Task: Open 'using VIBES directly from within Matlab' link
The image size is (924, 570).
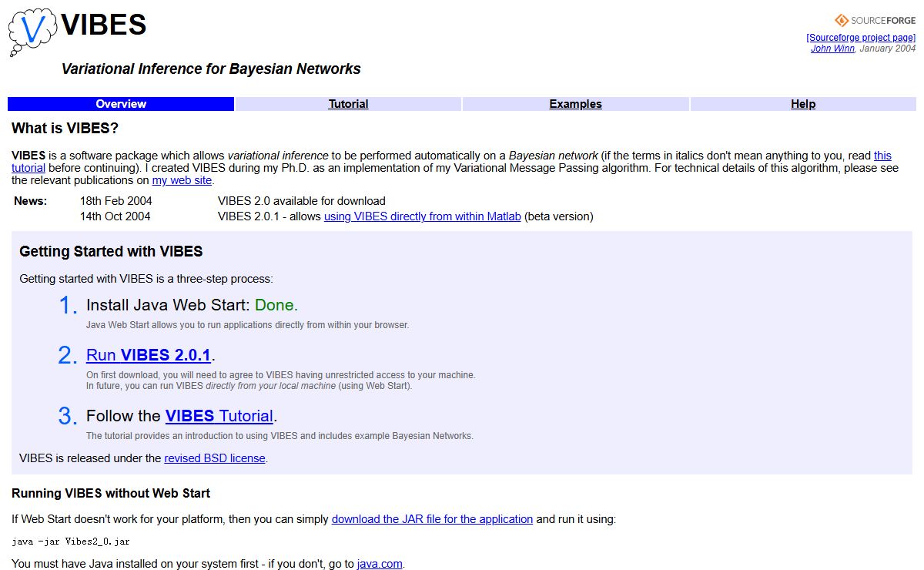Action: [x=423, y=216]
